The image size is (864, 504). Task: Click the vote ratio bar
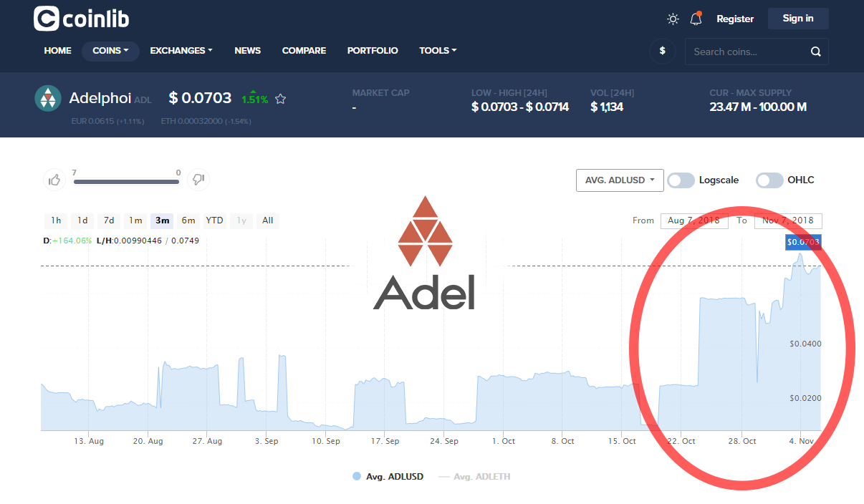click(x=126, y=182)
